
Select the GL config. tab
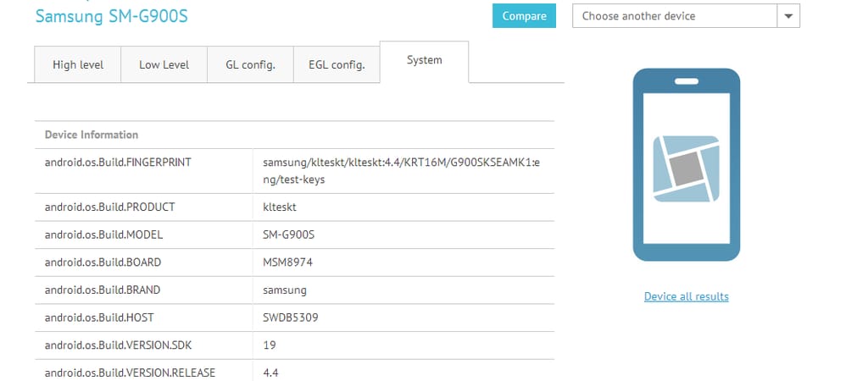[x=250, y=65]
